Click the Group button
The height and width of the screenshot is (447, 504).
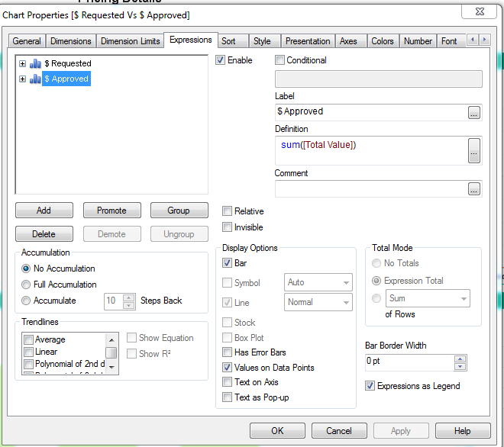click(x=179, y=211)
